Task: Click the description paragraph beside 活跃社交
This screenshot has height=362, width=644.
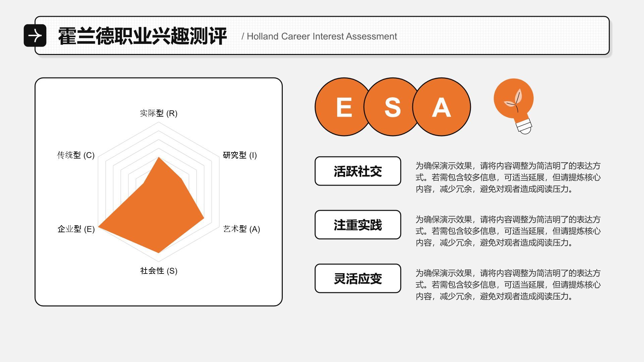Action: click(x=508, y=177)
